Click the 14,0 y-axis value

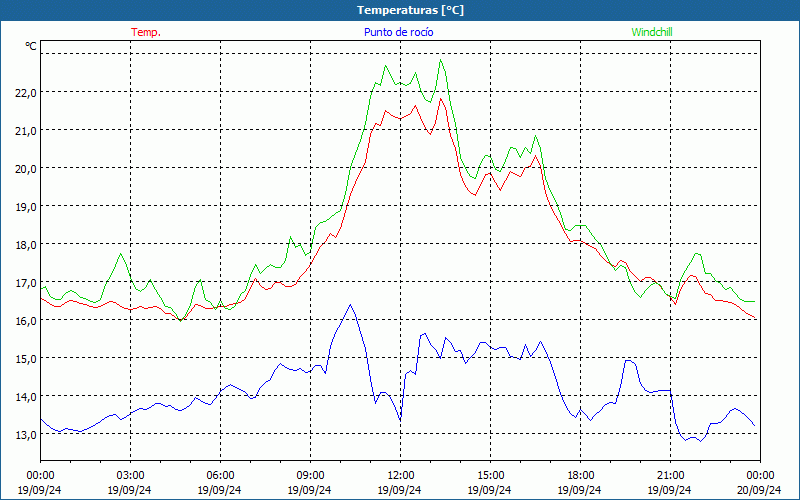(26, 396)
